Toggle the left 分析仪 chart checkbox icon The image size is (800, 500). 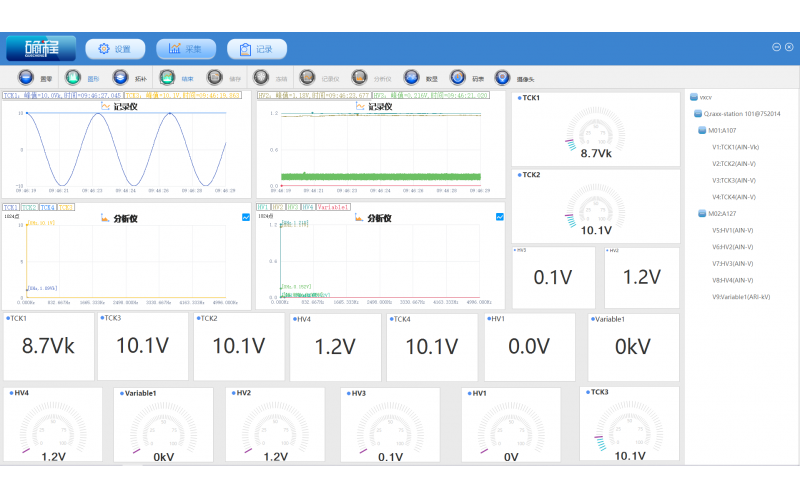246,217
